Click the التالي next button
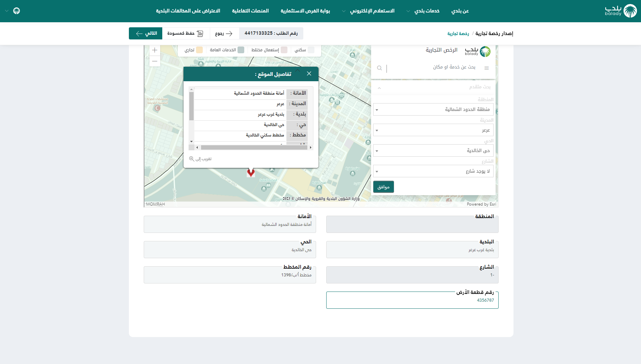The height and width of the screenshot is (364, 641). (146, 33)
